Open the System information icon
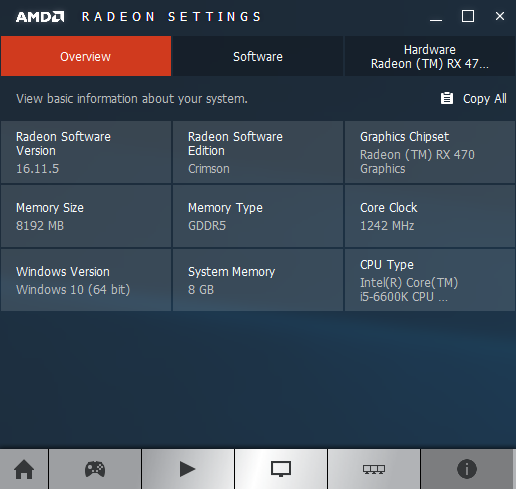Screen dimensions: 516x489 [467, 469]
